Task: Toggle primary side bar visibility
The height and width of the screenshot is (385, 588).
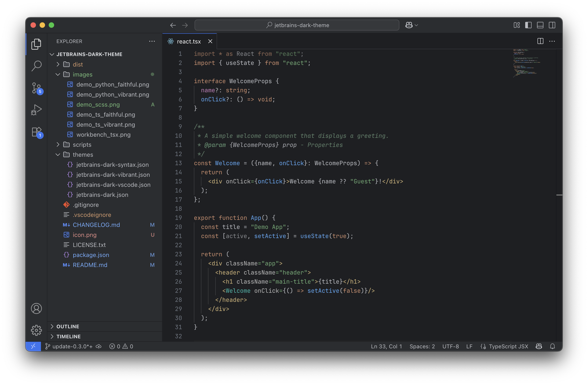Action: [x=528, y=25]
